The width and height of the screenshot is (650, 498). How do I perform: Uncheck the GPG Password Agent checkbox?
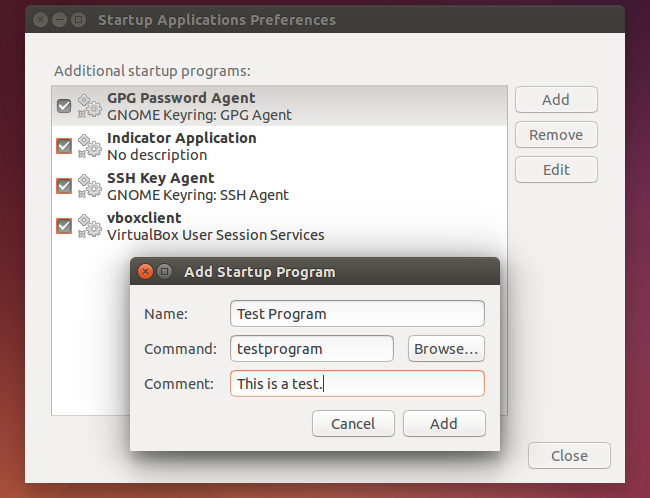click(x=64, y=106)
